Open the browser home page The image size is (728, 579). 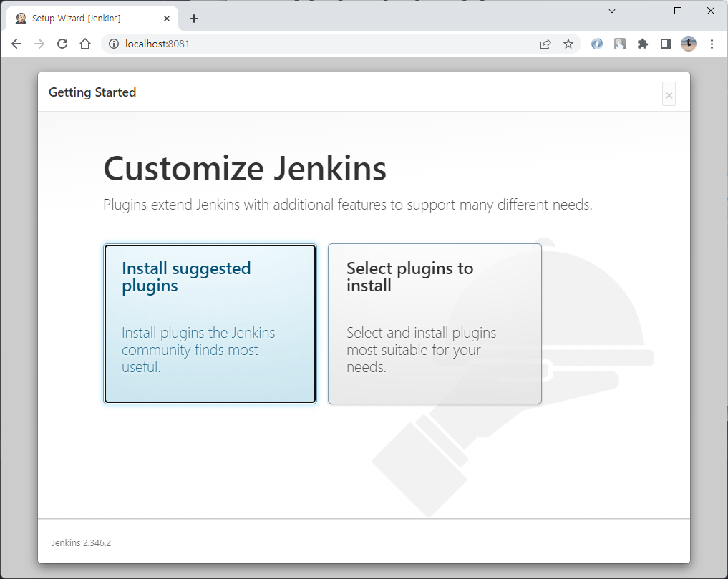click(x=85, y=44)
